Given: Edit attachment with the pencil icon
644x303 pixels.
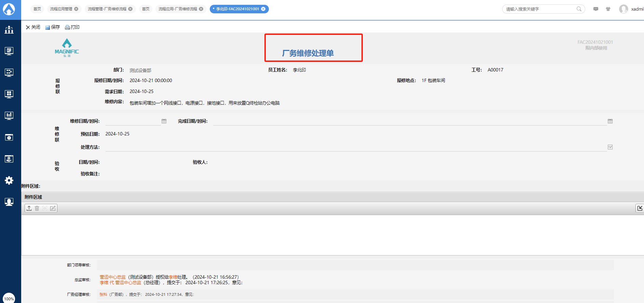Looking at the screenshot, I should click(x=53, y=208).
